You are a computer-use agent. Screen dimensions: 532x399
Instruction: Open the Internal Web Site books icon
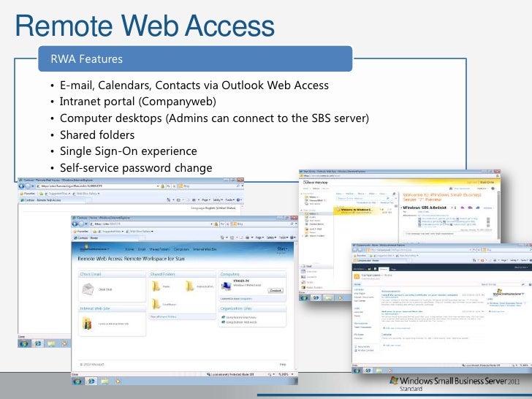pos(87,324)
